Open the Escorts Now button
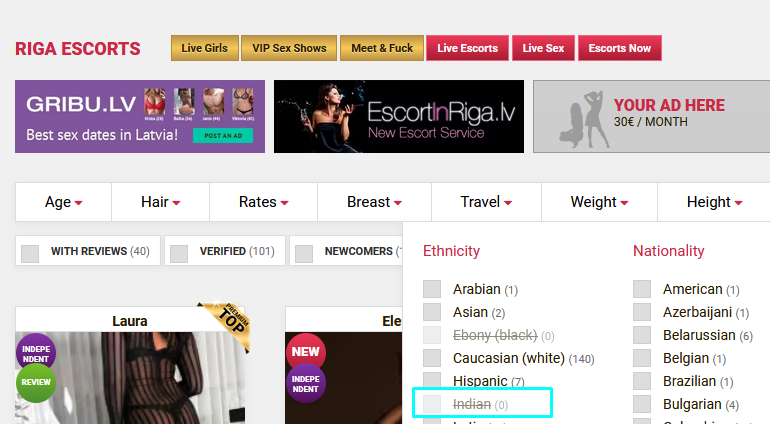770x424 pixels. pos(620,48)
